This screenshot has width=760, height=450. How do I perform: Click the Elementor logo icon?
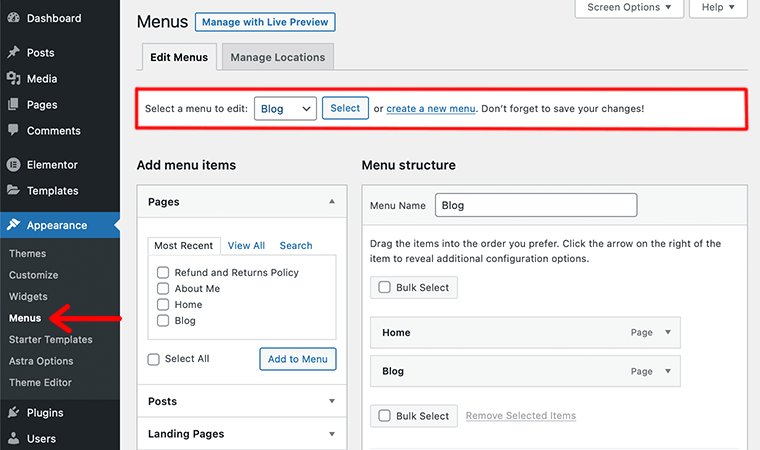pyautogui.click(x=14, y=165)
